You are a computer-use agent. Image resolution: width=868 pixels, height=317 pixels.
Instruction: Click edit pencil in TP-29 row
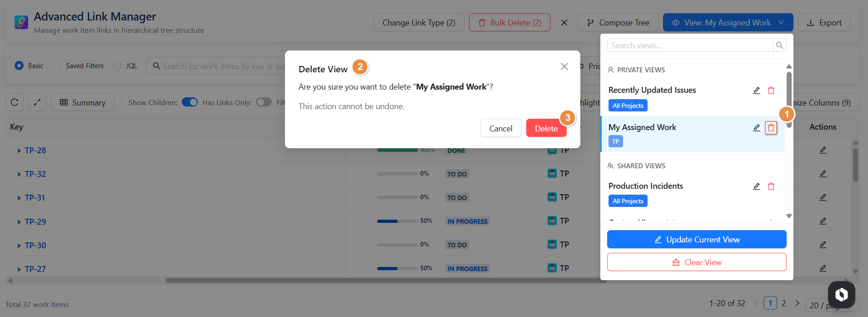[x=823, y=221]
